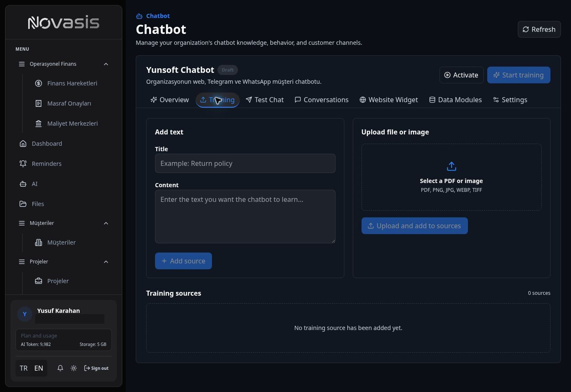Switch language to EN

(x=39, y=368)
